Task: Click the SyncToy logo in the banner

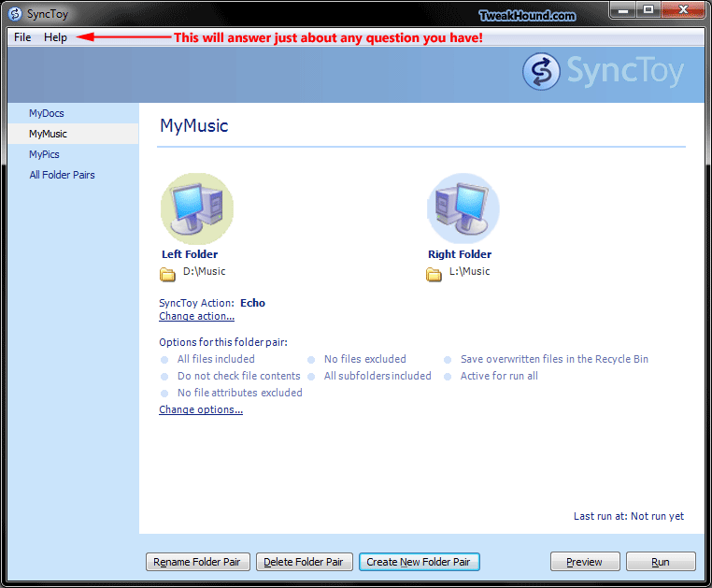Action: (x=603, y=71)
